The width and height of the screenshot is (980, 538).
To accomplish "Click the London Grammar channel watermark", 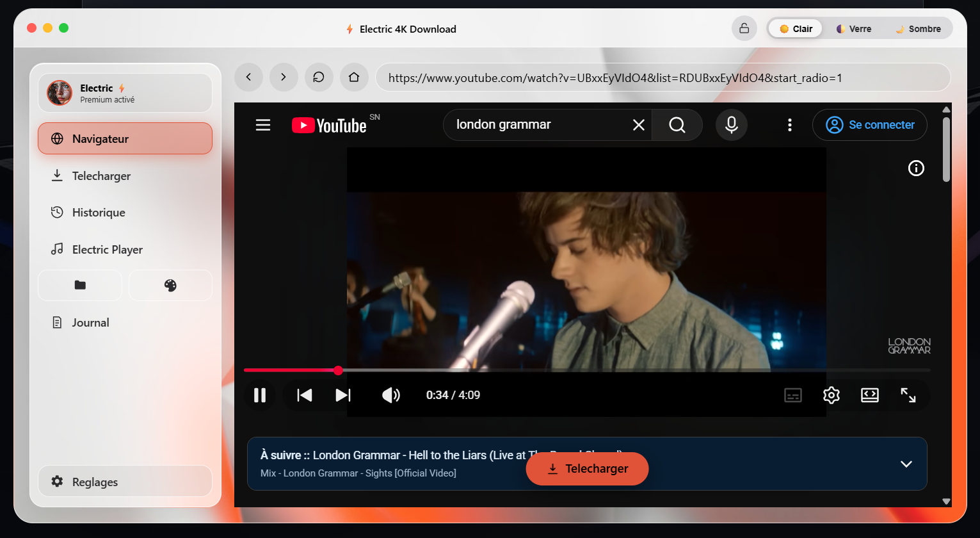I will point(910,346).
